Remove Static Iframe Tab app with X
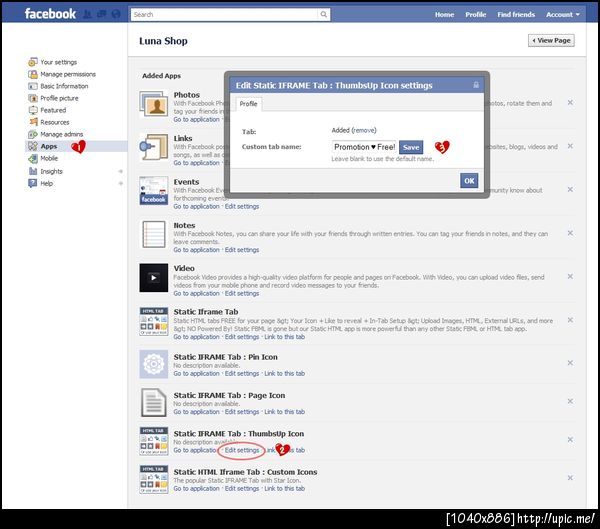Viewport: 600px width, 529px height. (570, 320)
